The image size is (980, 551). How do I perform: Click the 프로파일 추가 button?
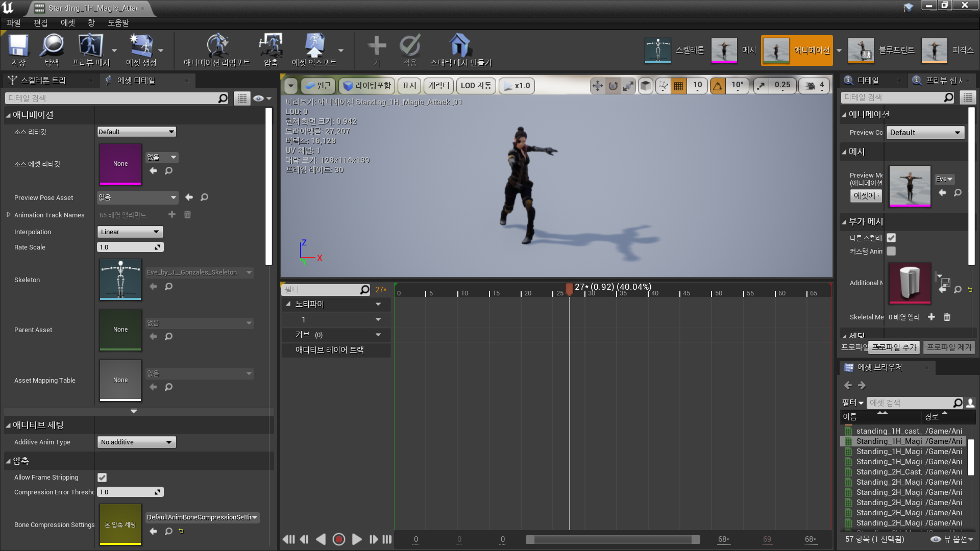point(894,347)
